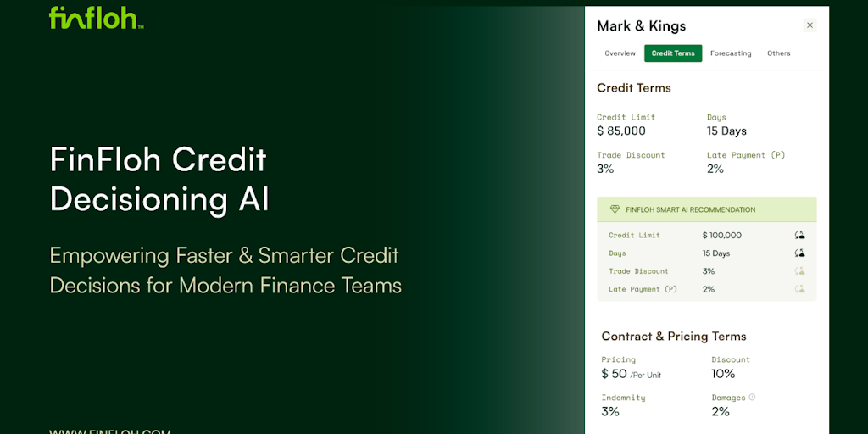Click Trade Discount recommendation apply icon
The image size is (868, 434).
(799, 271)
